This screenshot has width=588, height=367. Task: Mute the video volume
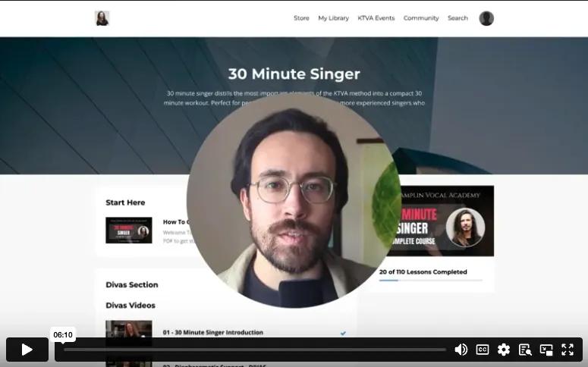[461, 350]
